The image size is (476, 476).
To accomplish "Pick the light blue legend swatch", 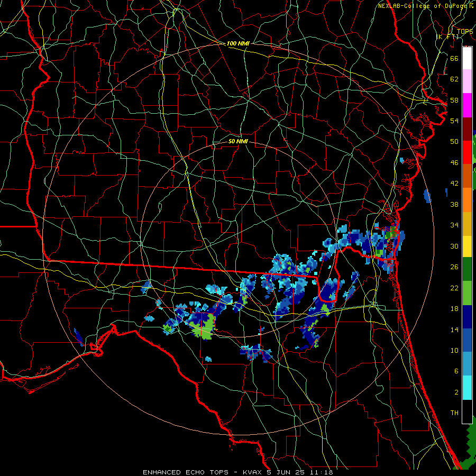I will pos(467,364).
